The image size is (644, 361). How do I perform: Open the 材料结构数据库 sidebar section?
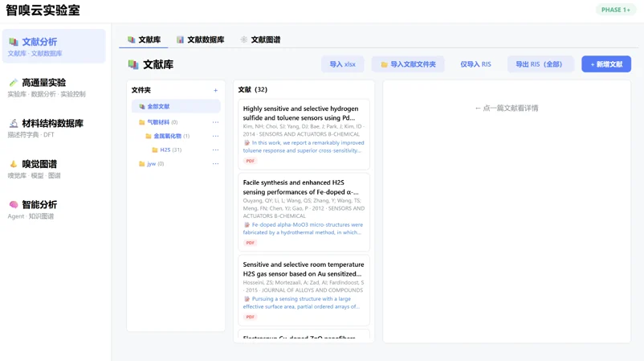point(54,129)
